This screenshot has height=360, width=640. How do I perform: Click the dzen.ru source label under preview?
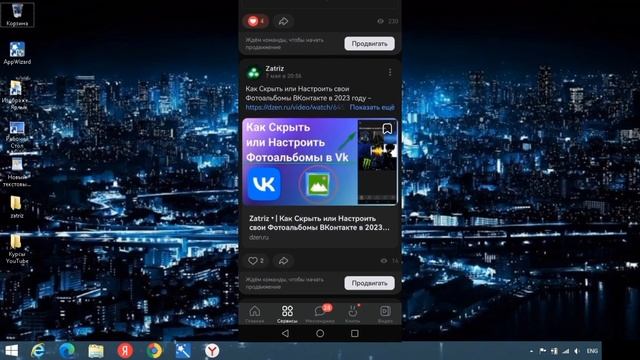coord(259,237)
